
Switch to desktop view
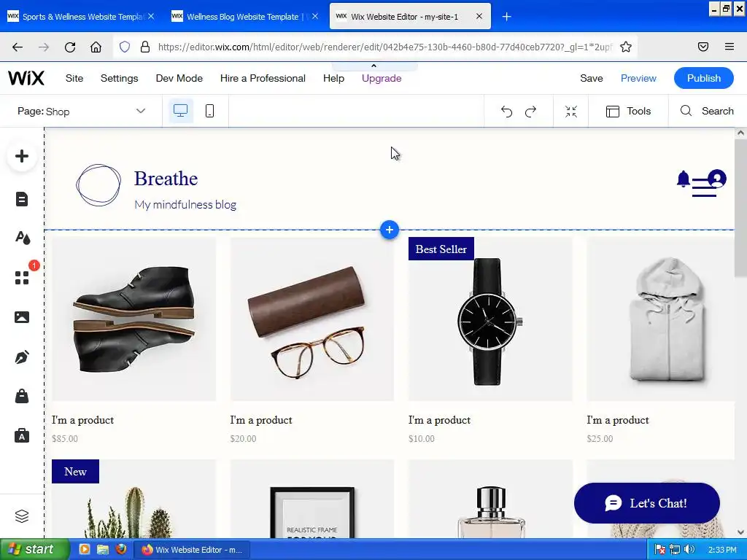(x=181, y=111)
